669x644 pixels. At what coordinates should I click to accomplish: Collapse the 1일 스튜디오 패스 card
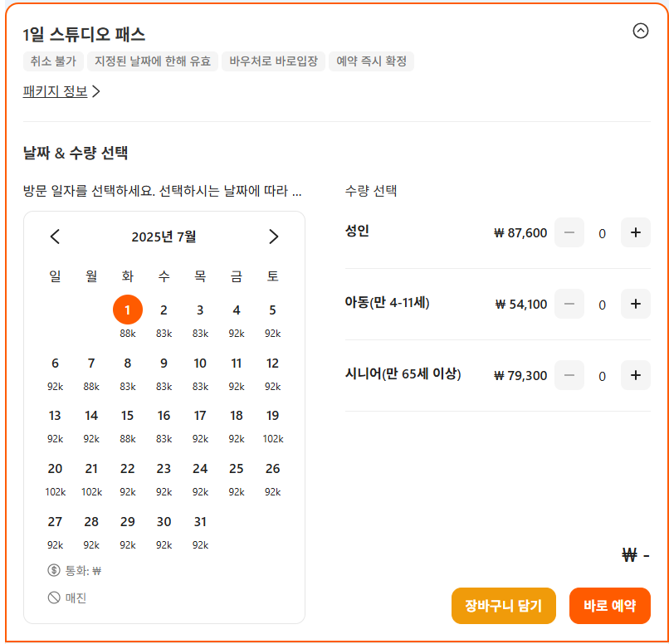click(x=640, y=31)
